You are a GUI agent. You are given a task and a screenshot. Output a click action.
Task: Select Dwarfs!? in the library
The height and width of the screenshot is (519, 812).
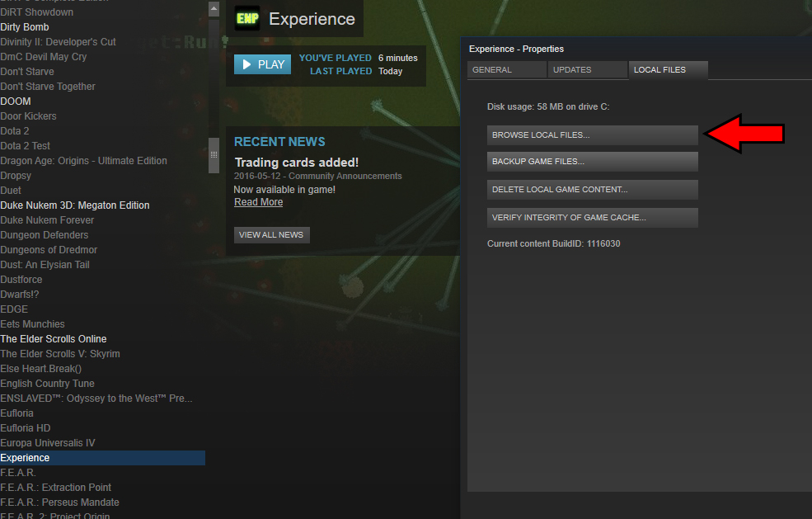pos(20,295)
